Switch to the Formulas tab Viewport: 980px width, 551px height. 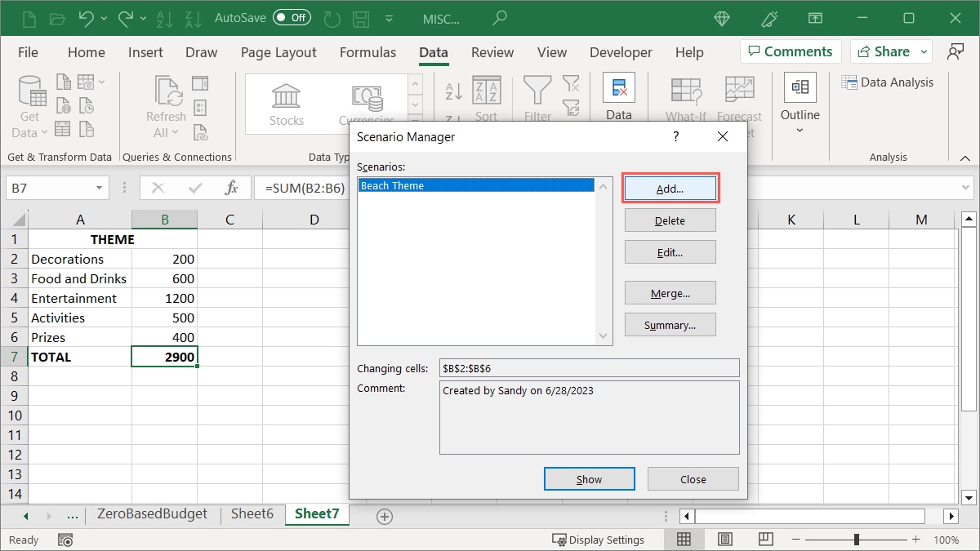click(x=367, y=52)
